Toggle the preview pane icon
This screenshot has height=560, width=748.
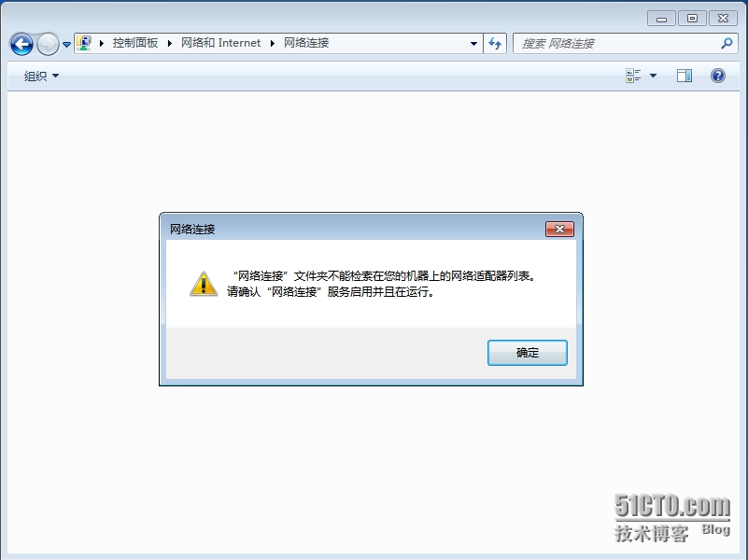684,76
